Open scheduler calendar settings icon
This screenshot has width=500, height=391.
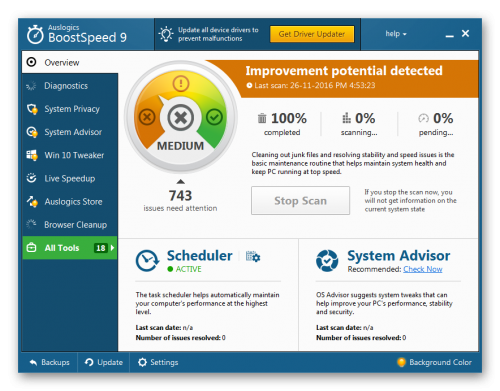tap(253, 256)
